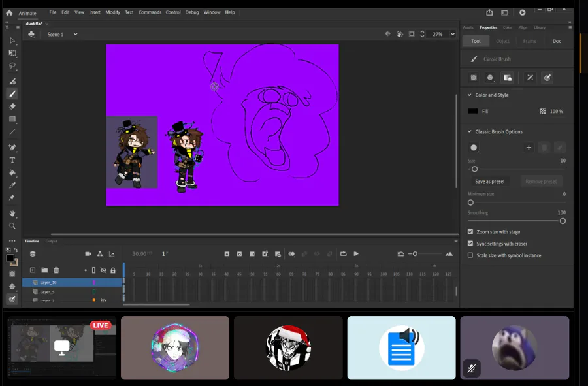Click the New Folder icon in timeline
The image size is (588, 386).
point(44,270)
